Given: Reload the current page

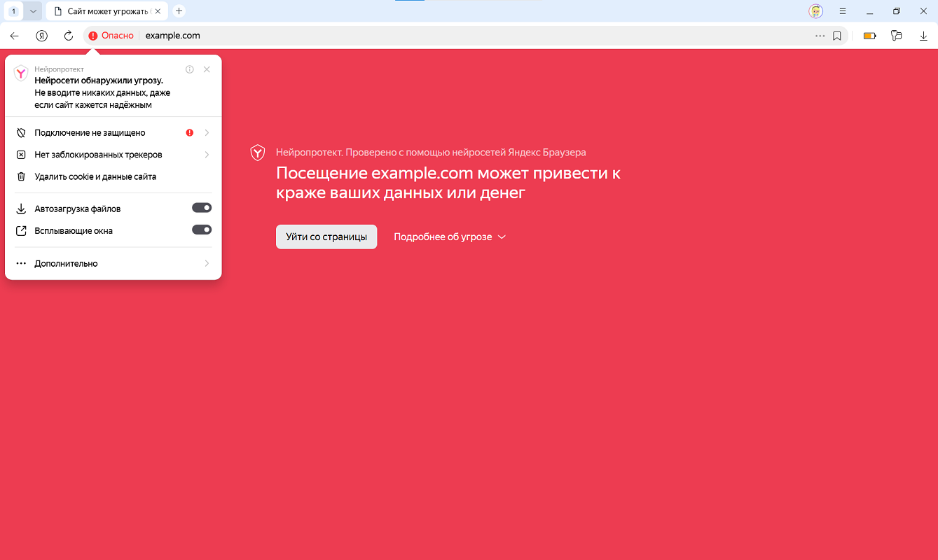Looking at the screenshot, I should click(68, 36).
